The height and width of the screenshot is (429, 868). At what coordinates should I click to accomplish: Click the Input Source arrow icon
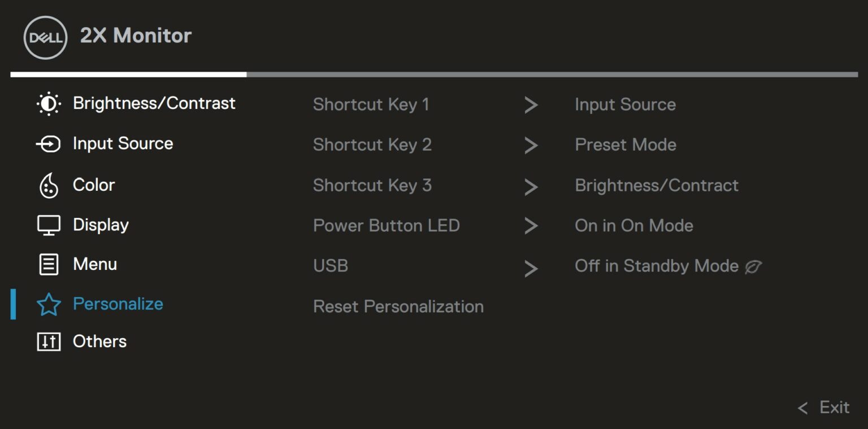pos(49,144)
